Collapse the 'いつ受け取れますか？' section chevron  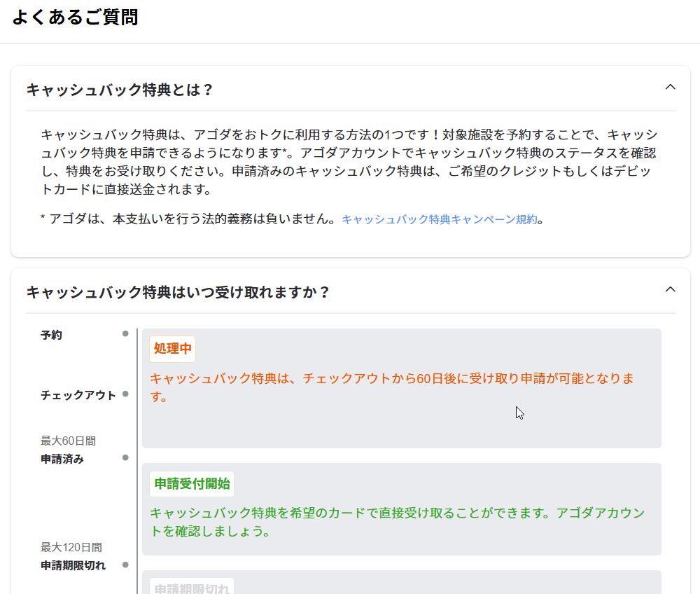pos(670,289)
